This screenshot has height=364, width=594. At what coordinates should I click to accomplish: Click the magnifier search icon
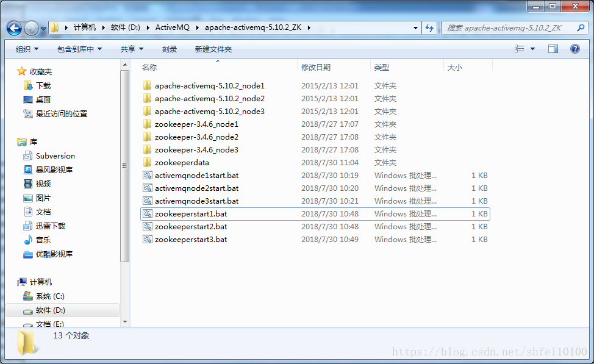coord(581,27)
